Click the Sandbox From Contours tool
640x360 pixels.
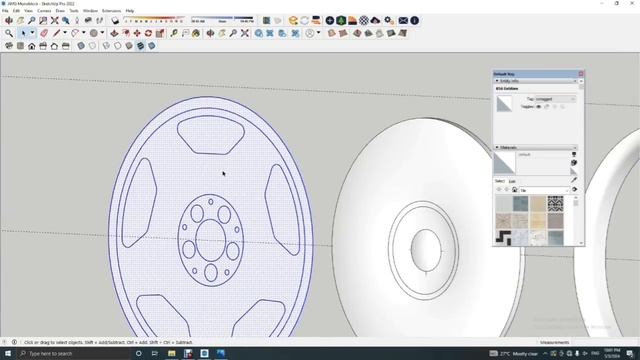tap(331, 33)
